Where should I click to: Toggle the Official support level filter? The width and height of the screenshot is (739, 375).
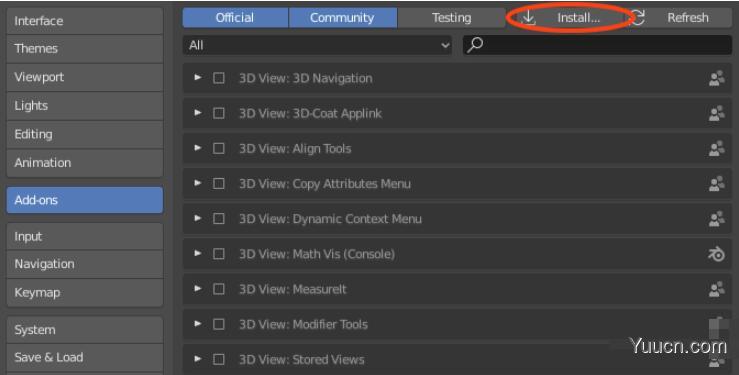tap(235, 18)
